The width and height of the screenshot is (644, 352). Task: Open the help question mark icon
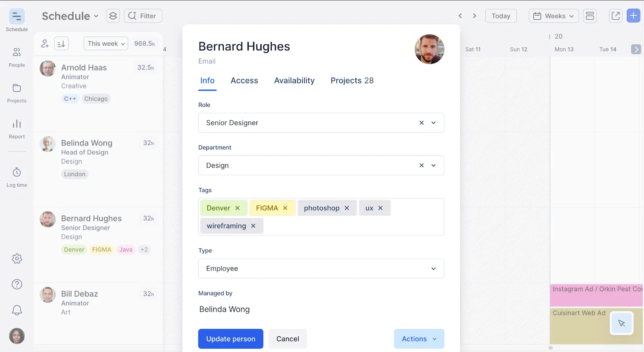tap(17, 284)
